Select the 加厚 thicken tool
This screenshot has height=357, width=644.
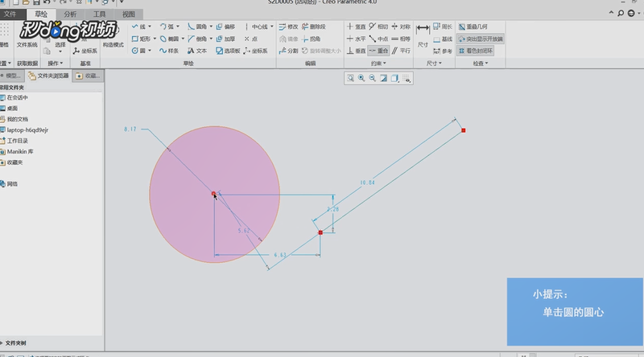coord(225,39)
